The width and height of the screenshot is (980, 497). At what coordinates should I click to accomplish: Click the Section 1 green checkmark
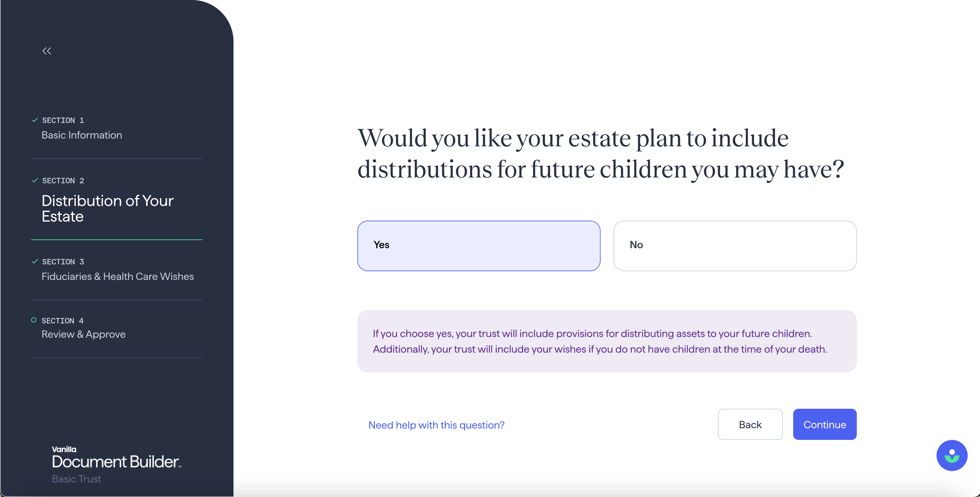[x=35, y=120]
